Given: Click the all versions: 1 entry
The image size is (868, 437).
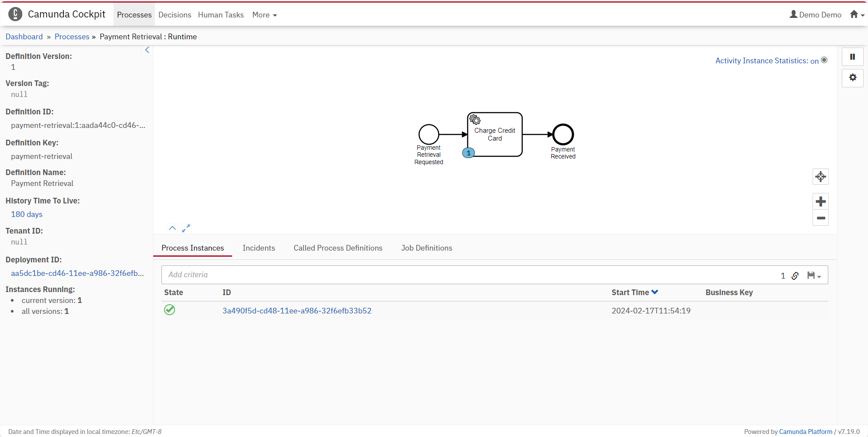Looking at the screenshot, I should click(x=45, y=311).
